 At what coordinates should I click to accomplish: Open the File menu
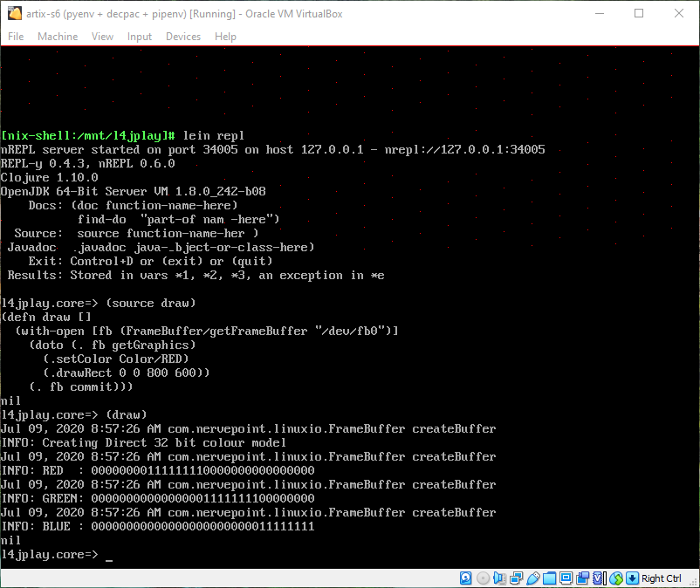point(16,37)
